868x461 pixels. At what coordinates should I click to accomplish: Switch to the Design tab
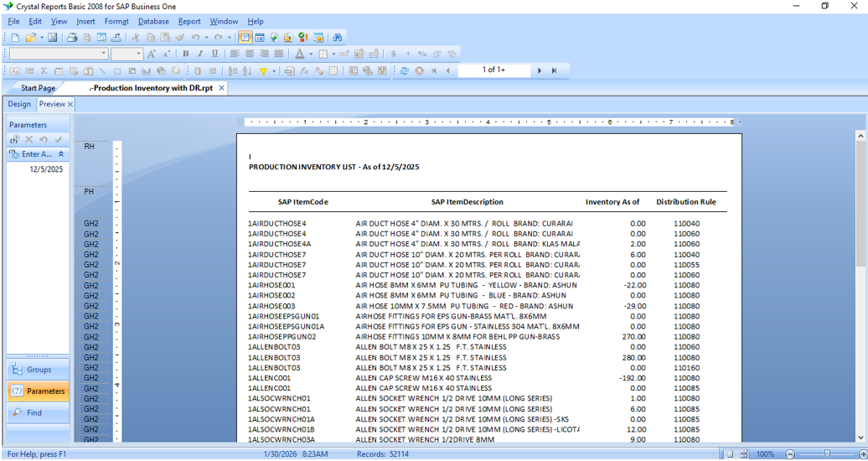tap(19, 104)
